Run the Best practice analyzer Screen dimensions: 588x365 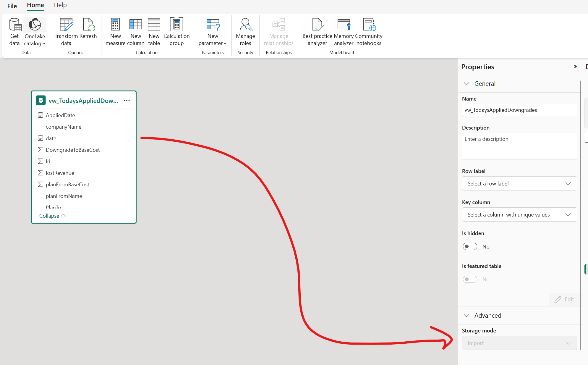click(x=317, y=32)
